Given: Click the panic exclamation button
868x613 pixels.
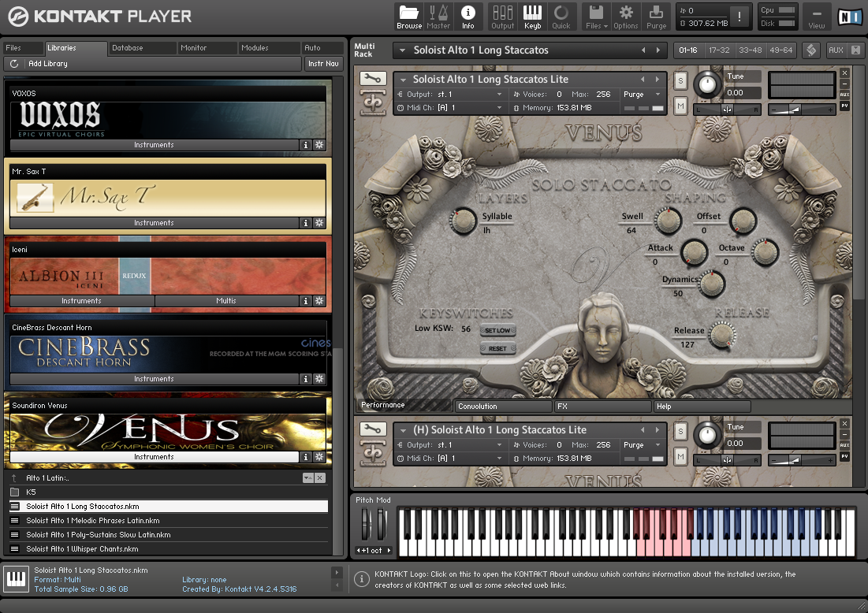Looking at the screenshot, I should pyautogui.click(x=739, y=17).
